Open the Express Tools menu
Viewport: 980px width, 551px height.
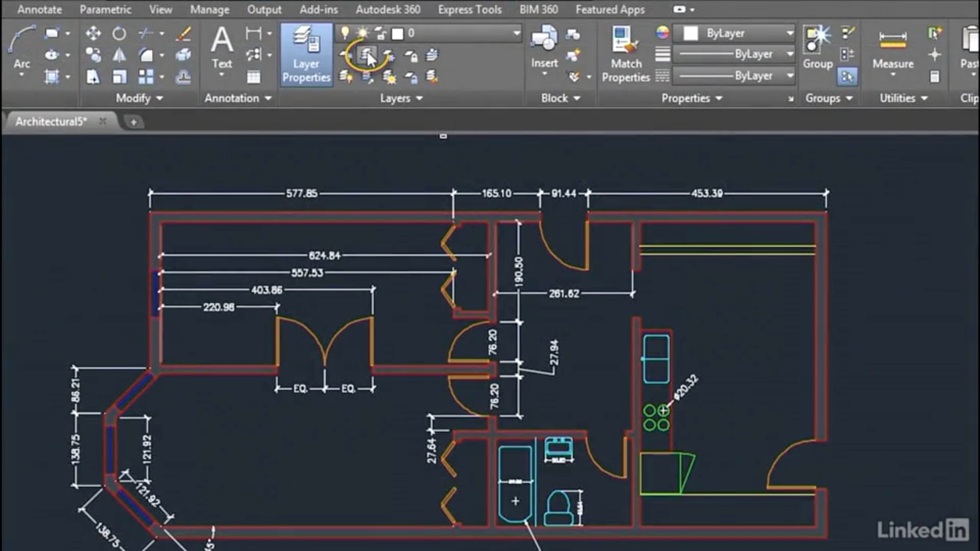469,9
